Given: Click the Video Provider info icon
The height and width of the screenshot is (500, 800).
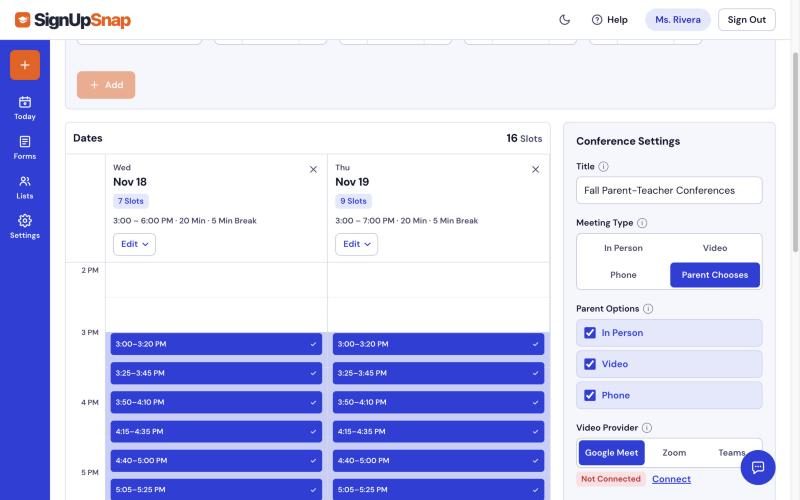Looking at the screenshot, I should pos(646,428).
